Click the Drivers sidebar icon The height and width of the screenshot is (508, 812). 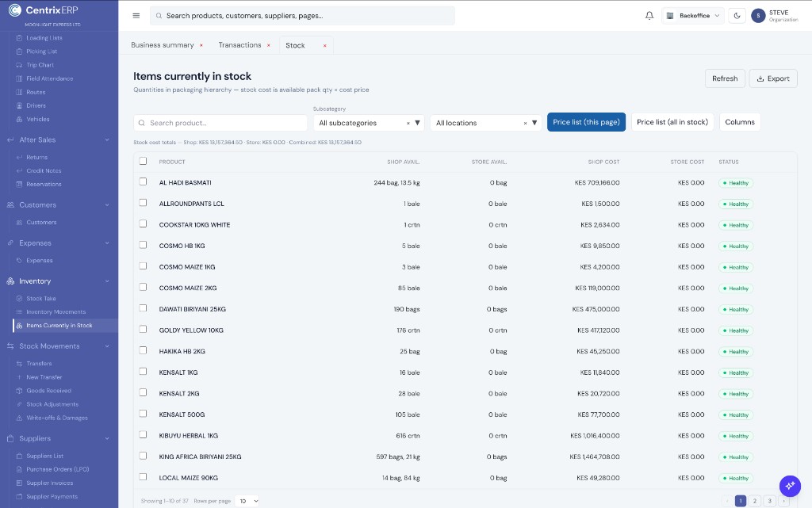[19, 105]
